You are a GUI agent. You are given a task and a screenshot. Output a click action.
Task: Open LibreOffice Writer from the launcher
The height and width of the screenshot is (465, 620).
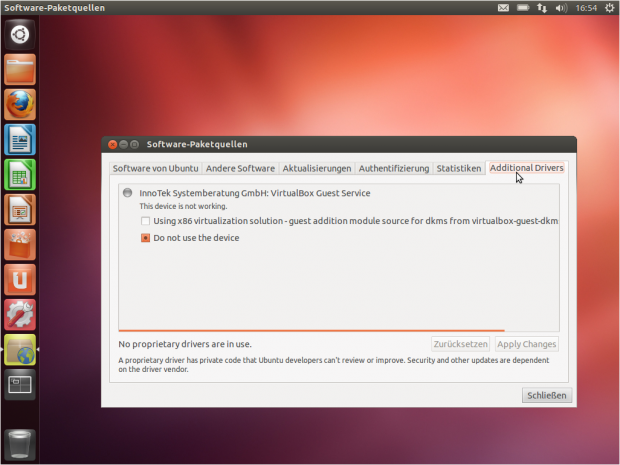[x=20, y=139]
